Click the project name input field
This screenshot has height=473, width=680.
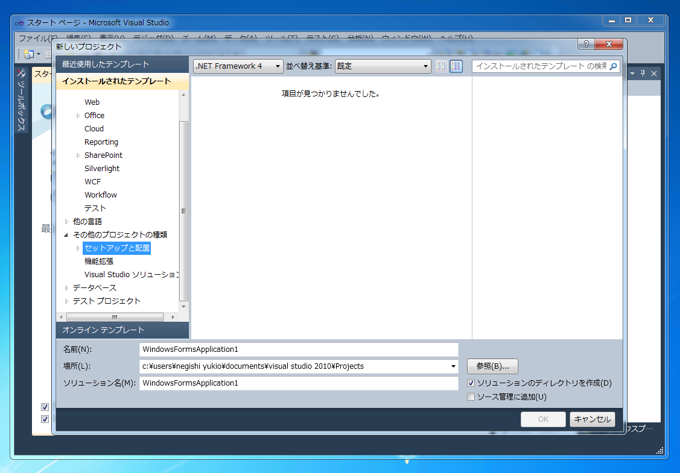point(299,349)
